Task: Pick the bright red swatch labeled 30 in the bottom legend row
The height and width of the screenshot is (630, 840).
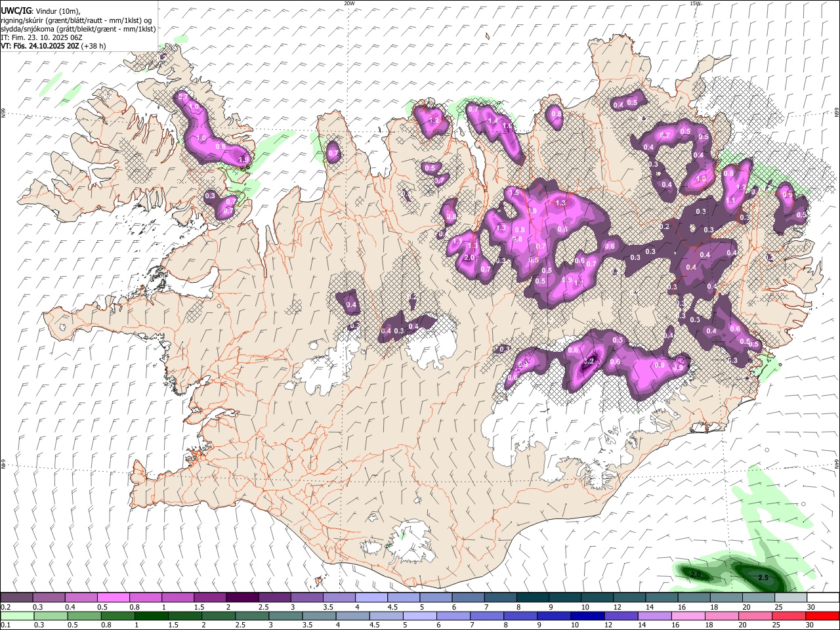Action: pyautogui.click(x=822, y=616)
